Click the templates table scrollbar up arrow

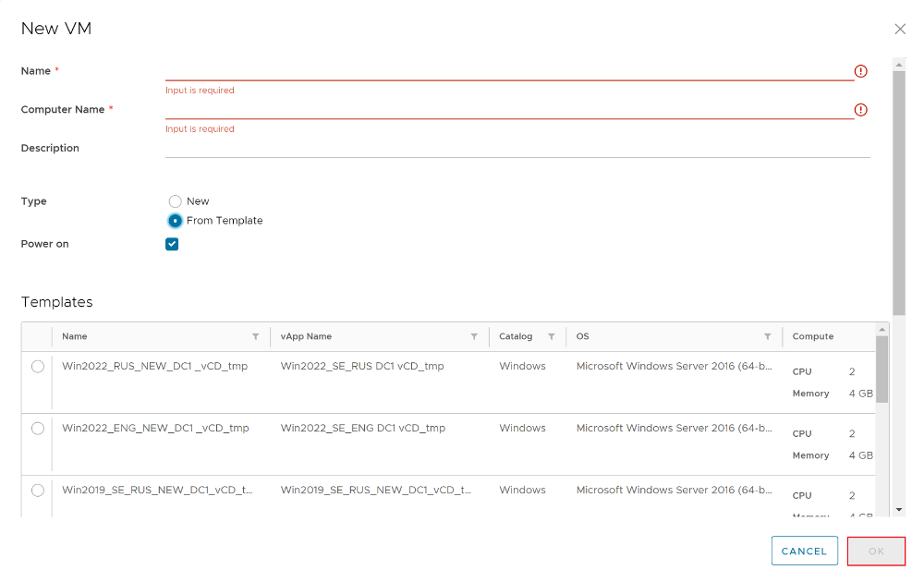(x=881, y=329)
